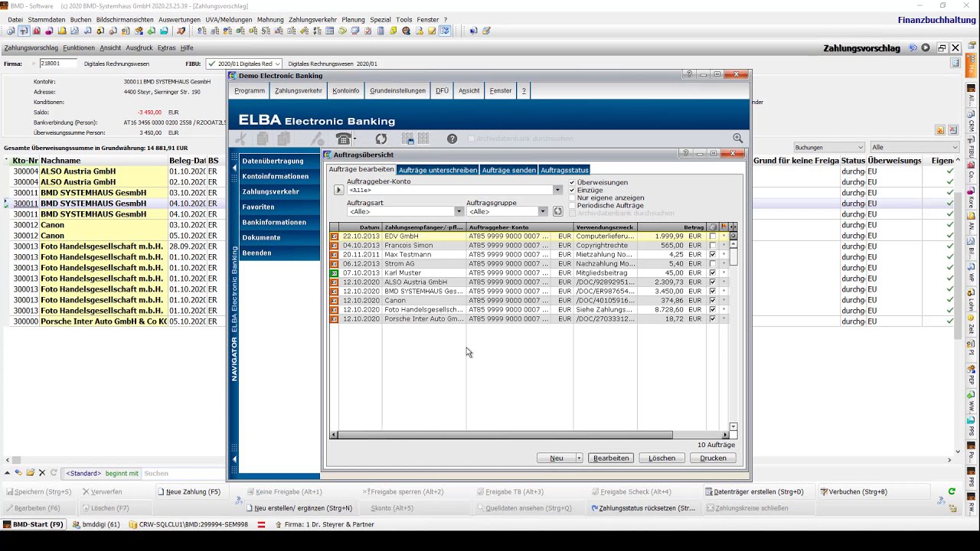Open the dropdown arrow next to Neu button
This screenshot has height=551, width=980.
(x=579, y=458)
